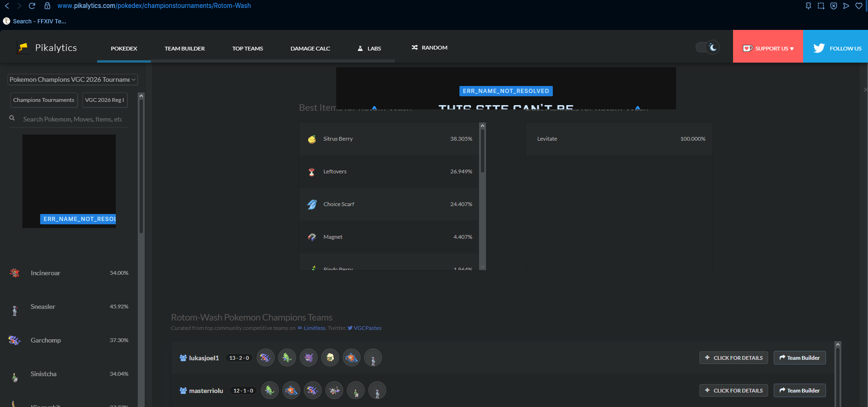Export lukasjoel1's team to Team Builder
Screen dimensions: 868x407
click(x=800, y=358)
